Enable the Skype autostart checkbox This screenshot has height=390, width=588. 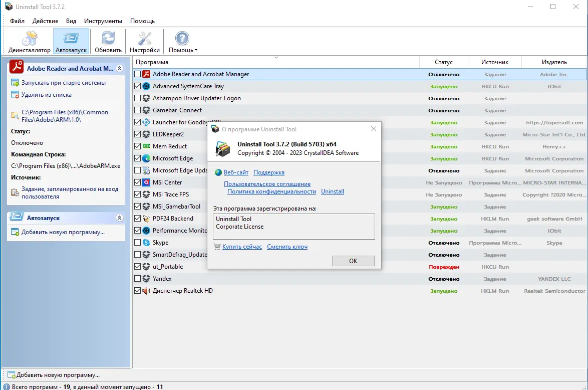pos(138,242)
